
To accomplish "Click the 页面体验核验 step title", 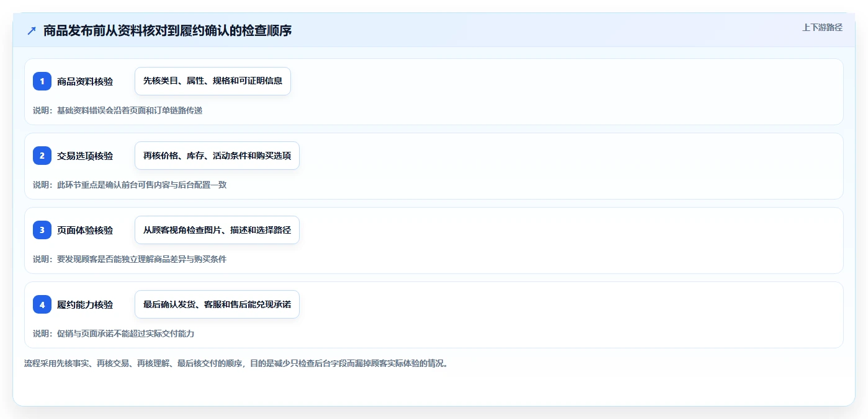I will (x=85, y=230).
